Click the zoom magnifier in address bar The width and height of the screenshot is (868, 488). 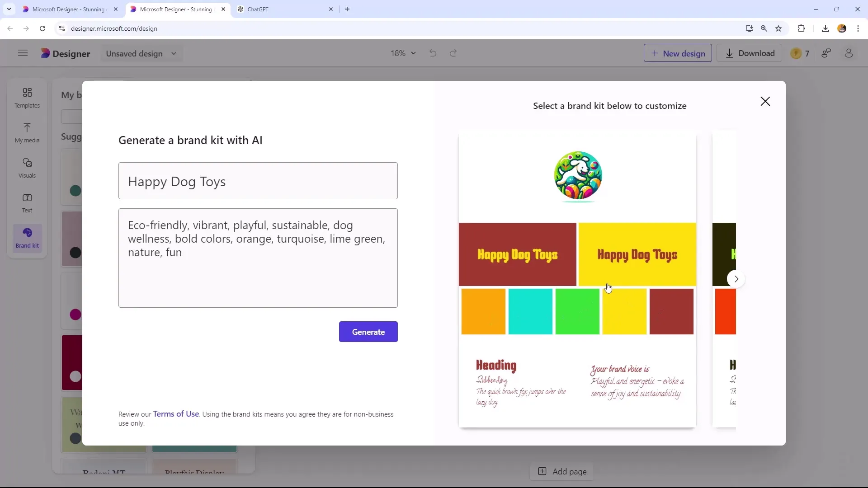tap(764, 28)
